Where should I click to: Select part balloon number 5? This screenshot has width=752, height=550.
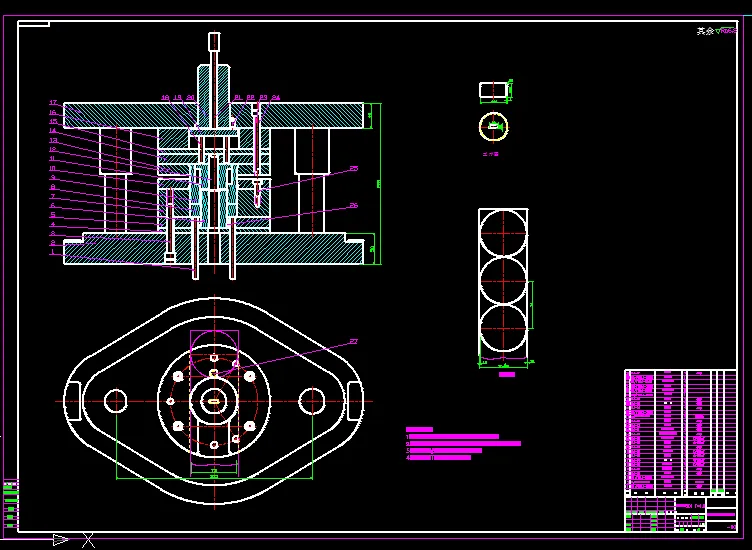[x=53, y=215]
